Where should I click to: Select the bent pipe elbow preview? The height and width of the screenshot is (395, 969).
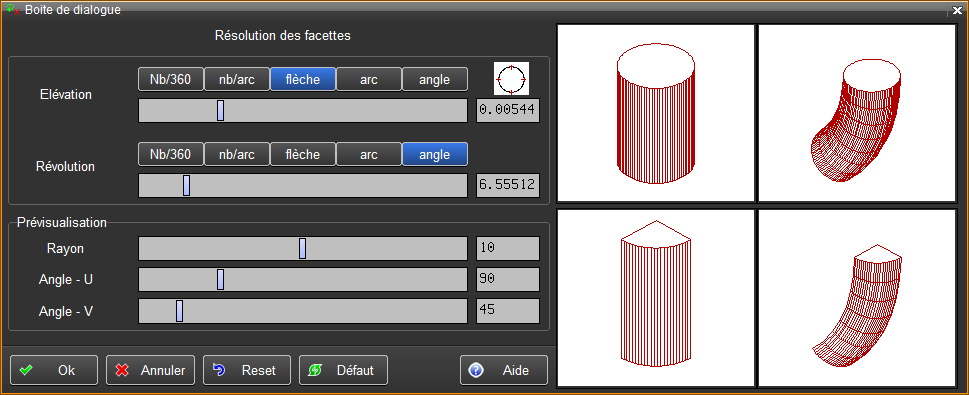(x=857, y=113)
